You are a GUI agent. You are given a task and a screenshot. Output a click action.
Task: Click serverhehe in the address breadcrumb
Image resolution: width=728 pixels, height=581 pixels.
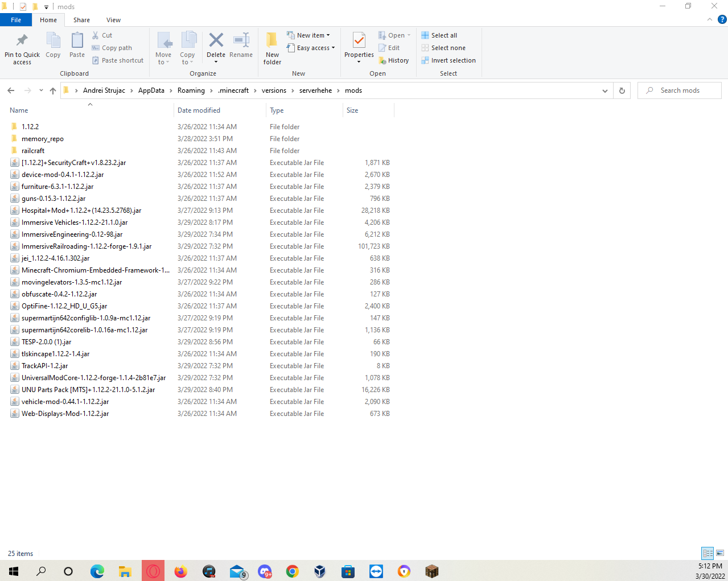click(x=315, y=90)
